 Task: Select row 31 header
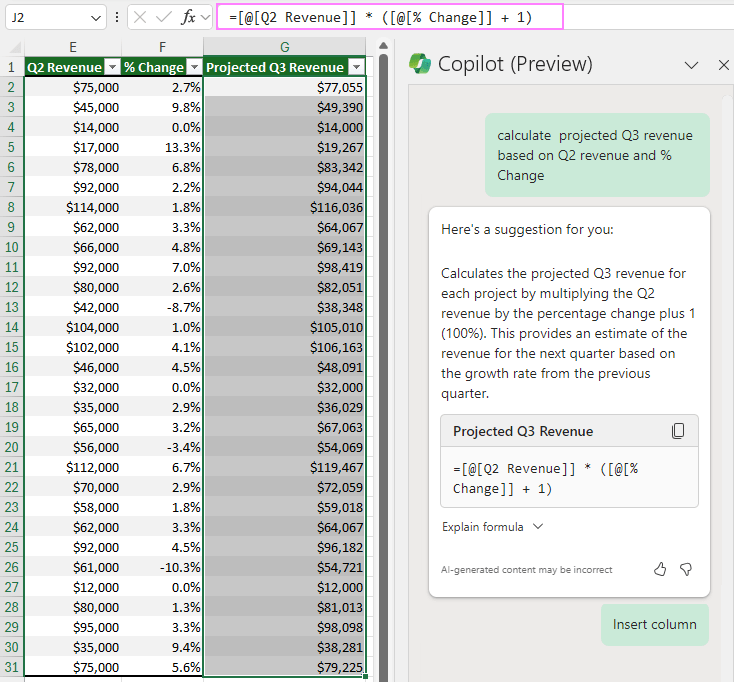11,667
